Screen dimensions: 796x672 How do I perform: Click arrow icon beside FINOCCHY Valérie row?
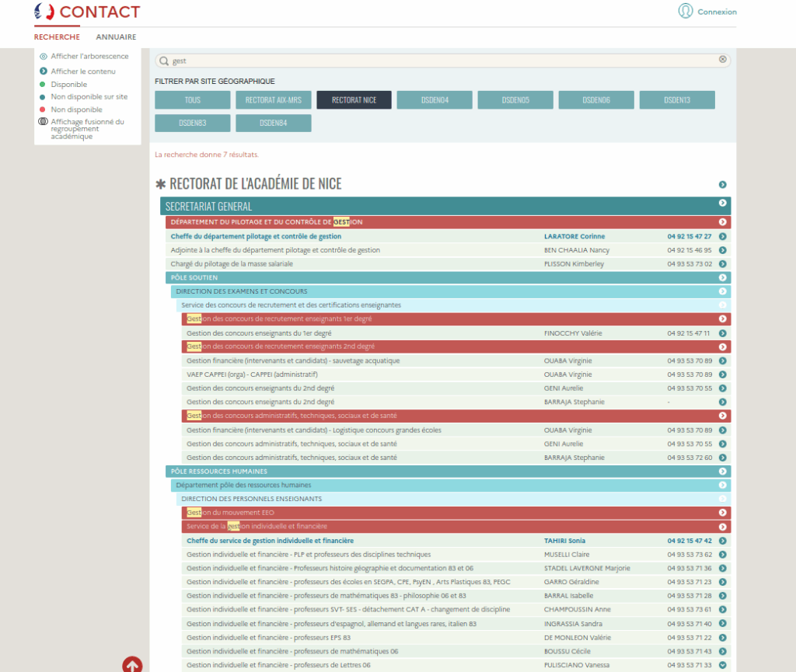point(722,333)
